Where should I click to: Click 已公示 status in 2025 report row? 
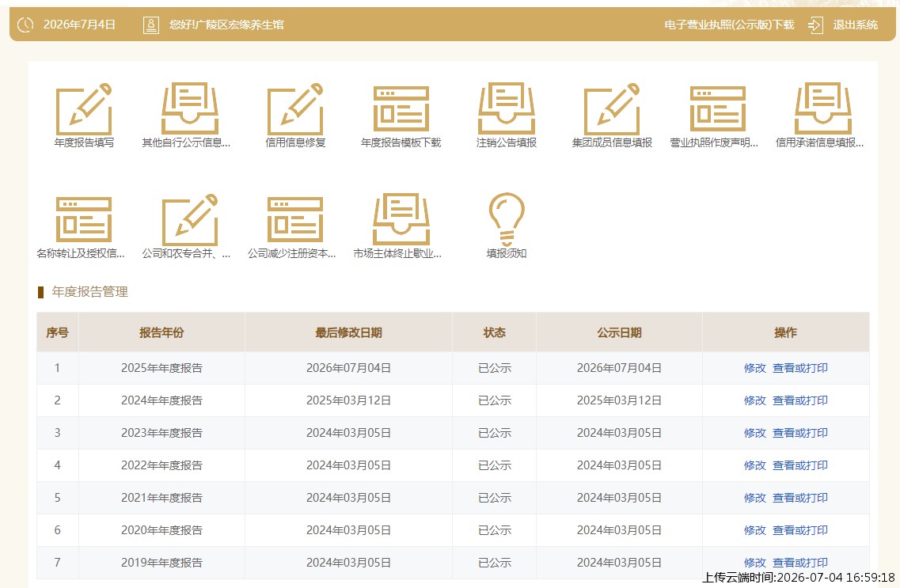click(x=494, y=368)
